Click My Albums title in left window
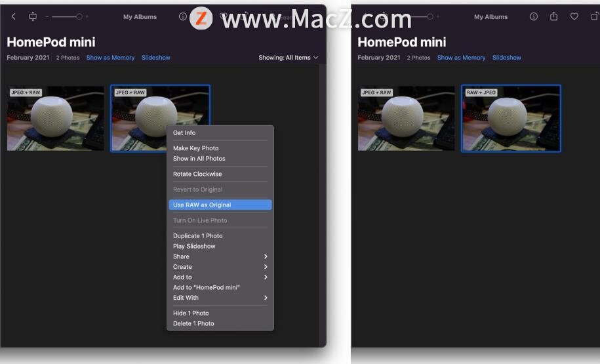 [x=140, y=17]
